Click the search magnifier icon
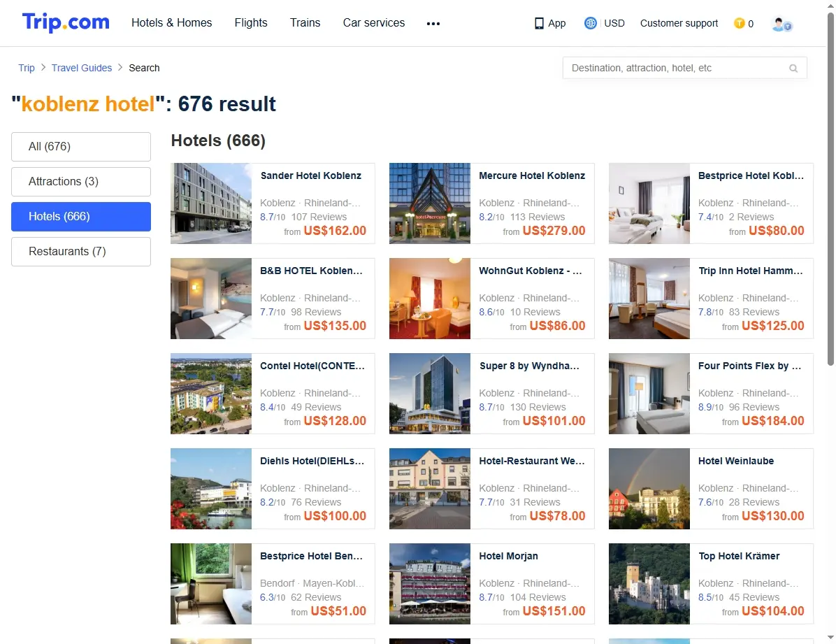 pos(793,69)
